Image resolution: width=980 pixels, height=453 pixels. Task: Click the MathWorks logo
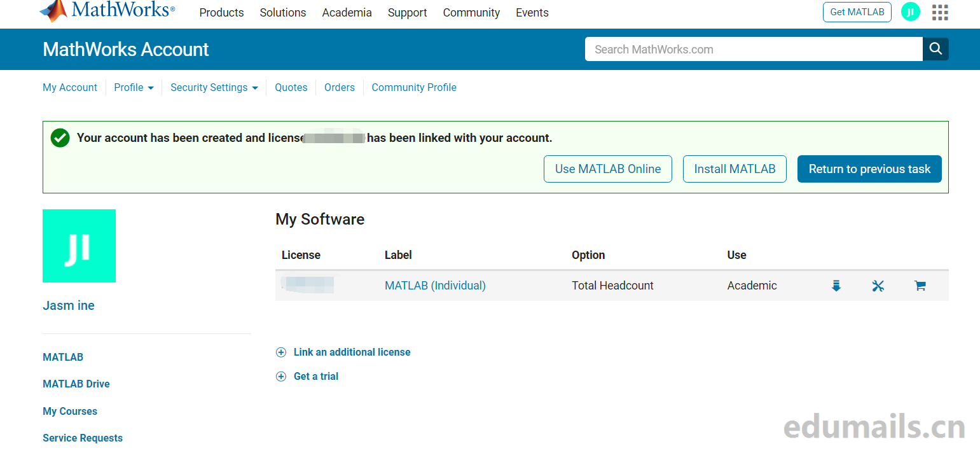coord(107,11)
